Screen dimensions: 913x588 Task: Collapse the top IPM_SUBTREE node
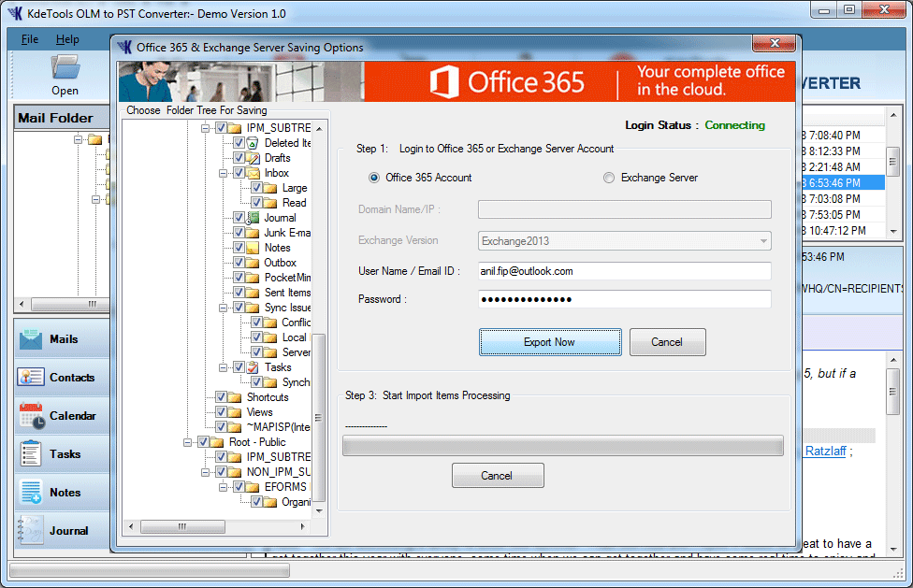click(205, 128)
